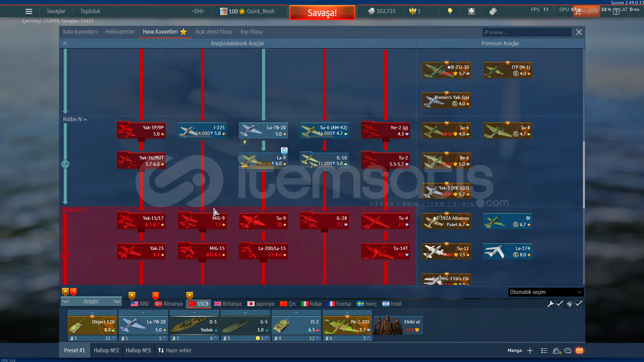Screen dimensions: 644x362
Task: Open Hazır setler presets
Action: click(175, 351)
